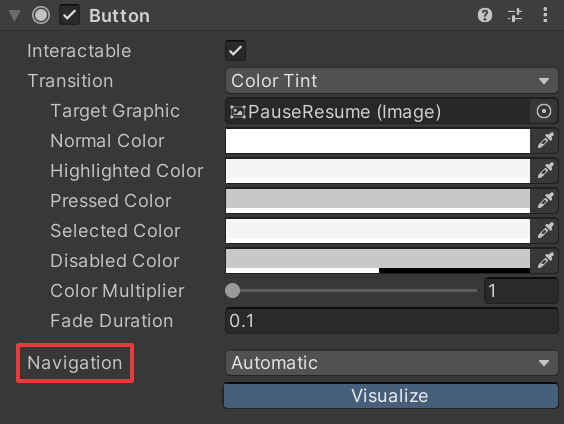This screenshot has height=424, width=564.
Task: Click the Target Graphic object picker circle
Action: pos(543,111)
